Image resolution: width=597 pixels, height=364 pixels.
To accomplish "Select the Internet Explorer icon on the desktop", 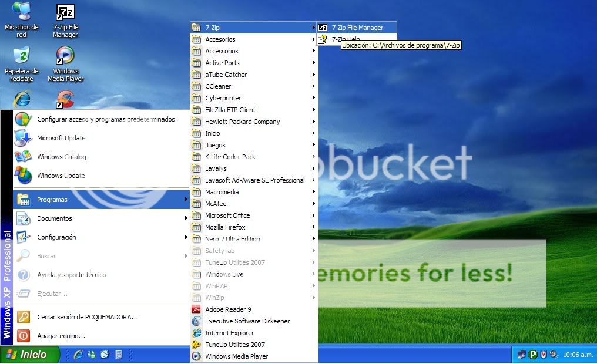I will point(22,99).
